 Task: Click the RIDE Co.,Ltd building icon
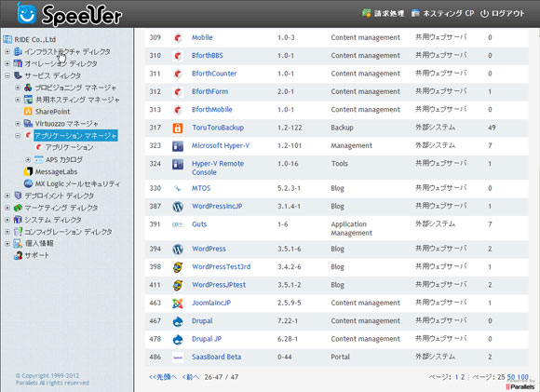7,39
